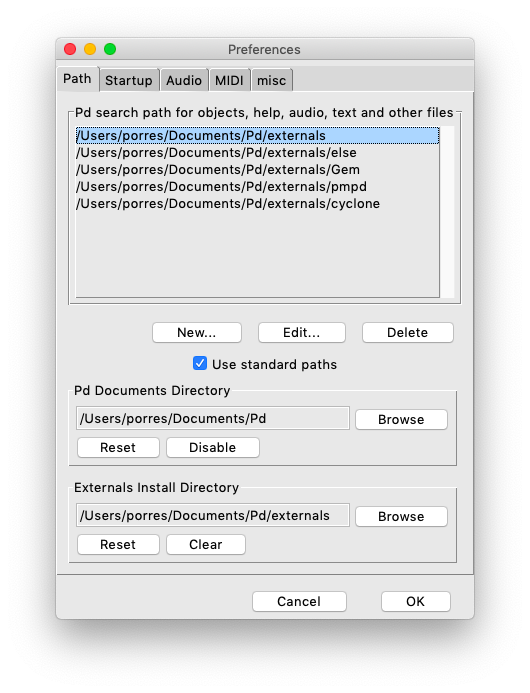Pick the externals/cyclone path entry

(x=257, y=204)
